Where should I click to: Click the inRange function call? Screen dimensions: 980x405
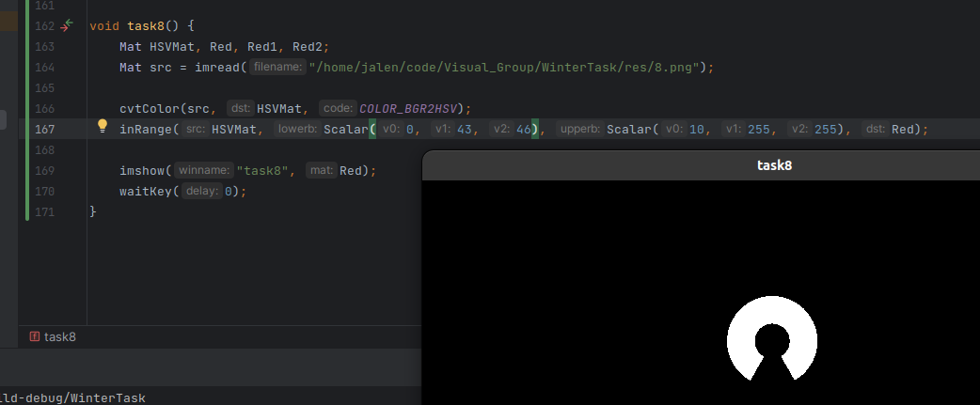click(x=146, y=129)
